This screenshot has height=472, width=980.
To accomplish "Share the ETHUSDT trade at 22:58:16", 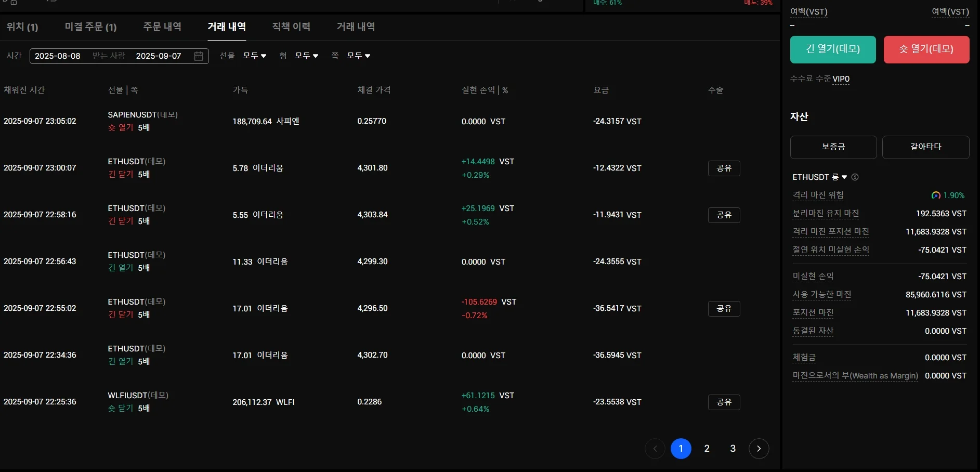I will point(724,215).
